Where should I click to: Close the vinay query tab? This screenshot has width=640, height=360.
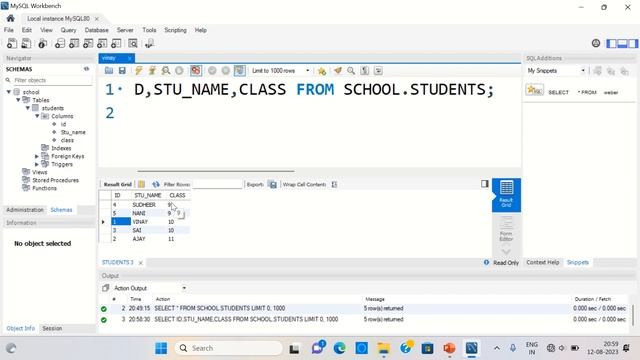pos(129,58)
